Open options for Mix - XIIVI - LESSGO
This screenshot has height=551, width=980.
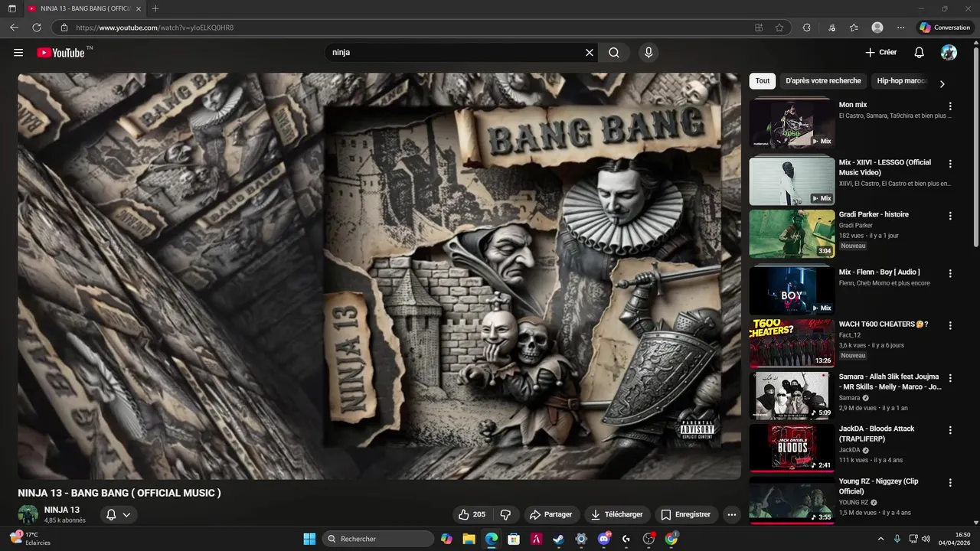pyautogui.click(x=950, y=164)
